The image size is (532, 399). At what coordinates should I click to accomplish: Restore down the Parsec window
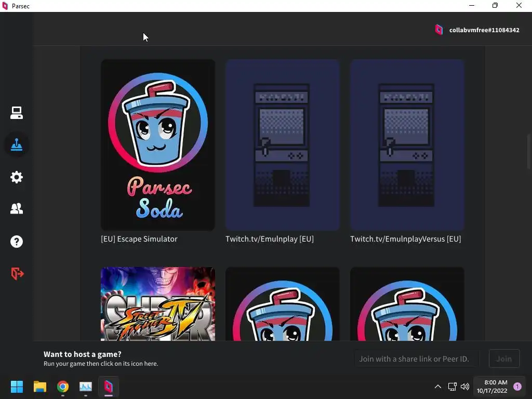(495, 6)
